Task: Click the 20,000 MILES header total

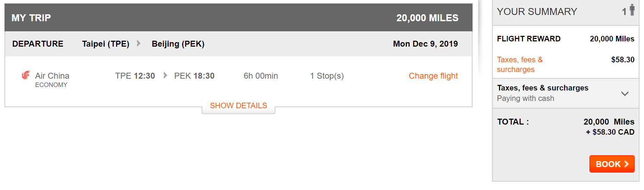Action: [427, 18]
